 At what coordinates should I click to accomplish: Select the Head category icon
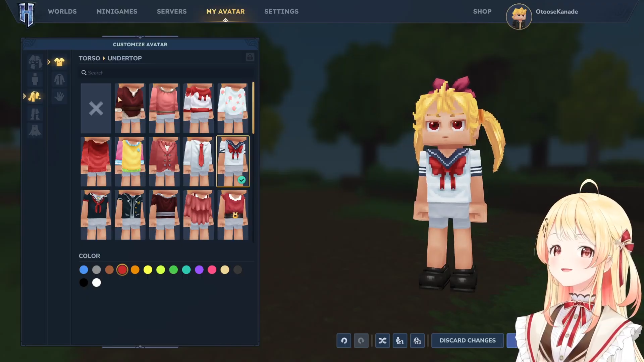point(35,62)
